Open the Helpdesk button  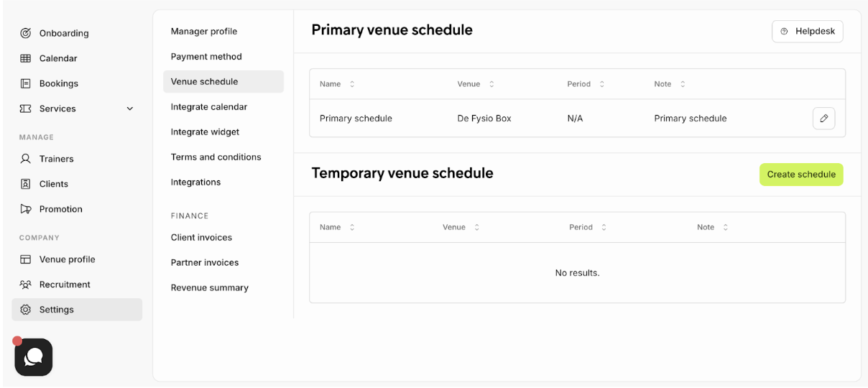807,32
